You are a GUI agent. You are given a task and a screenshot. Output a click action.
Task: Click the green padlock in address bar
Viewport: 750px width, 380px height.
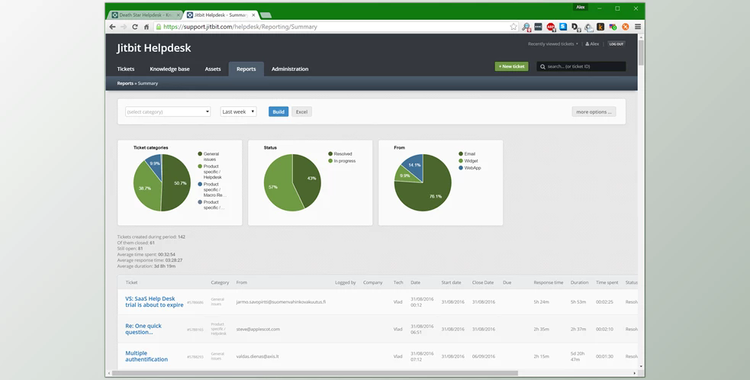point(158,27)
